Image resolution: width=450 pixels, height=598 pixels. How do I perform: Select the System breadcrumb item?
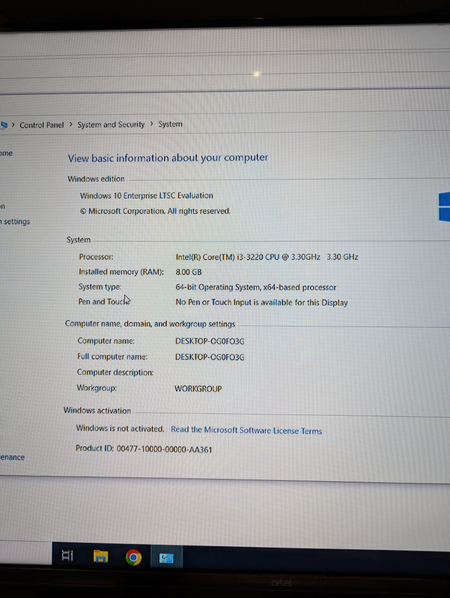click(x=170, y=124)
